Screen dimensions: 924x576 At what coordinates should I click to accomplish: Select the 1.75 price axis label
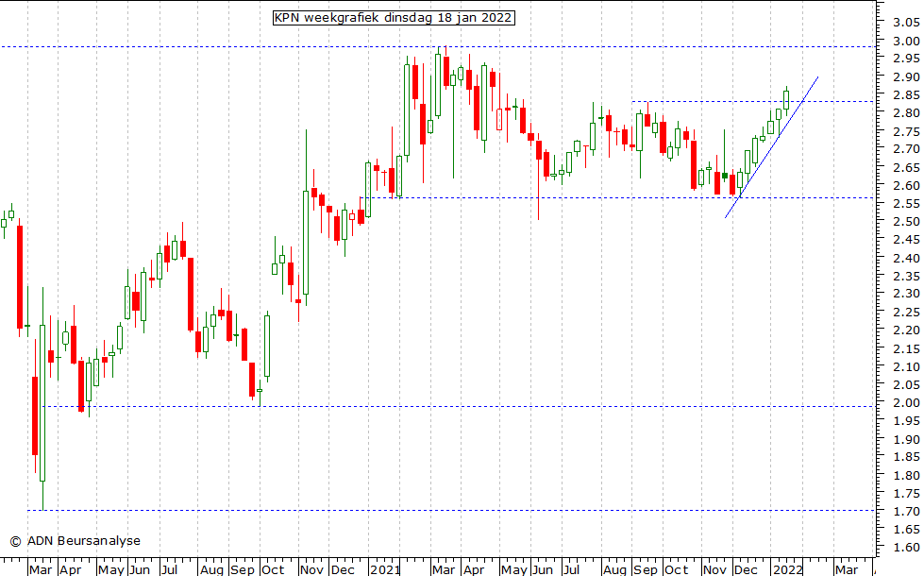point(906,493)
